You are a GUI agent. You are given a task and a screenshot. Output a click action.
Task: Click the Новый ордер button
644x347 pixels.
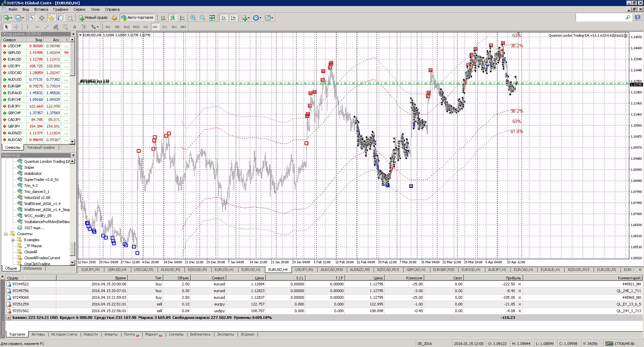pyautogui.click(x=93, y=18)
